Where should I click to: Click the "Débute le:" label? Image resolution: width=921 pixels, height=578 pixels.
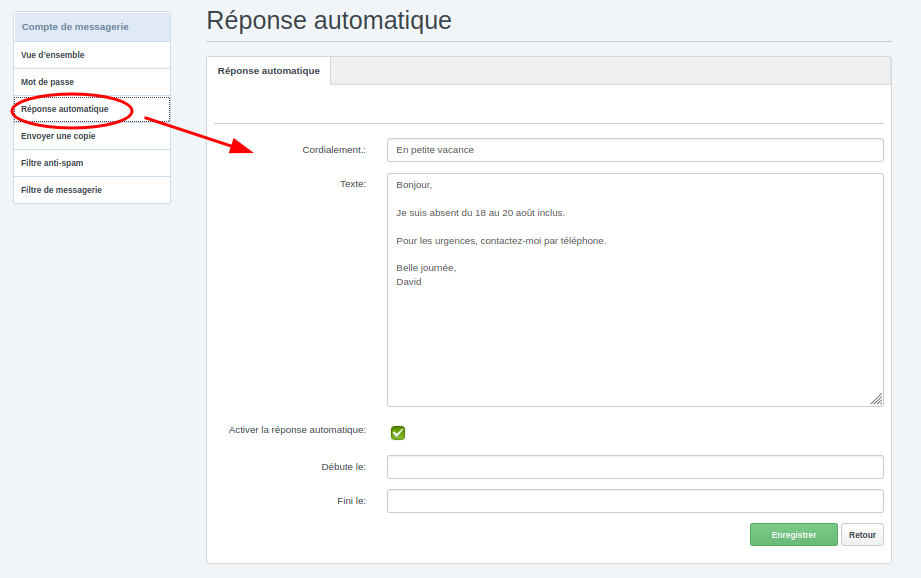pyautogui.click(x=343, y=467)
